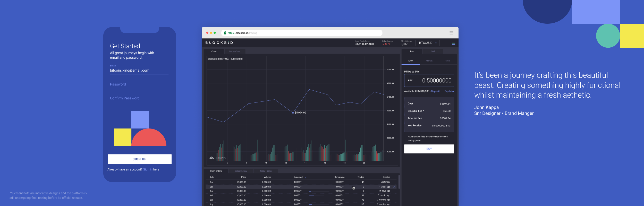
Task: Sort by the Executed column arrow
Action: coord(306,177)
